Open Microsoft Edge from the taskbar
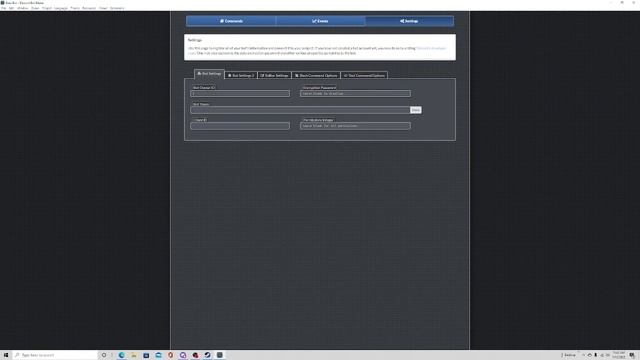Screen dimensions: 640x360 click(x=121, y=355)
